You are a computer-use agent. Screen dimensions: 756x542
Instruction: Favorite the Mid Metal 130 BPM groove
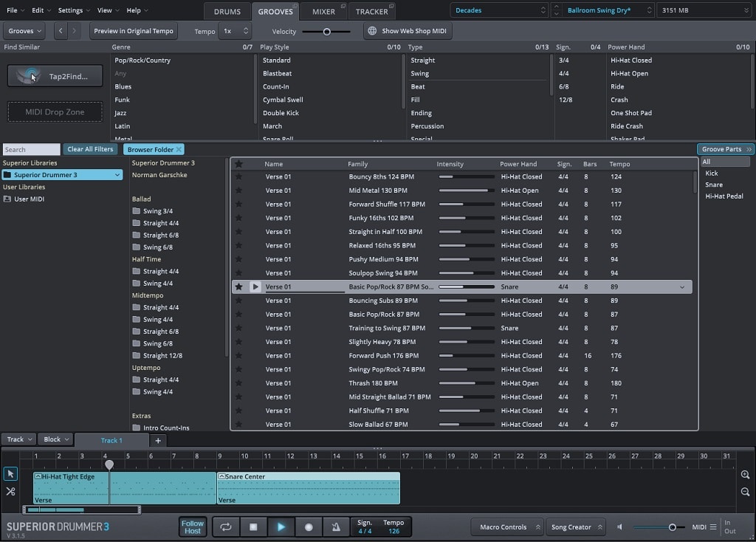[238, 191]
